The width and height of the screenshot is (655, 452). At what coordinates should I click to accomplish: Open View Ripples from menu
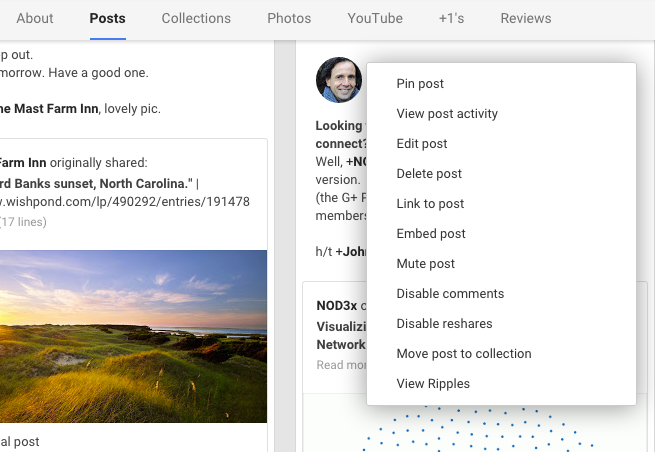(501, 384)
